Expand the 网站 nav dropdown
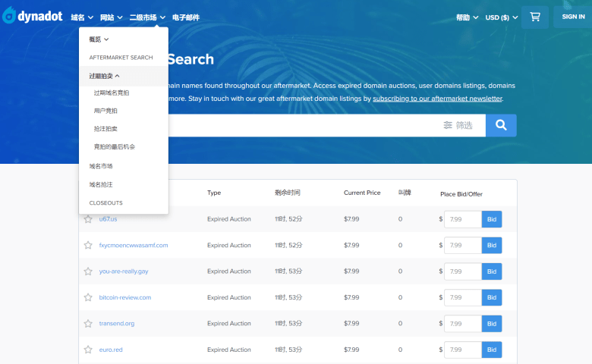The height and width of the screenshot is (364, 592). pos(111,17)
